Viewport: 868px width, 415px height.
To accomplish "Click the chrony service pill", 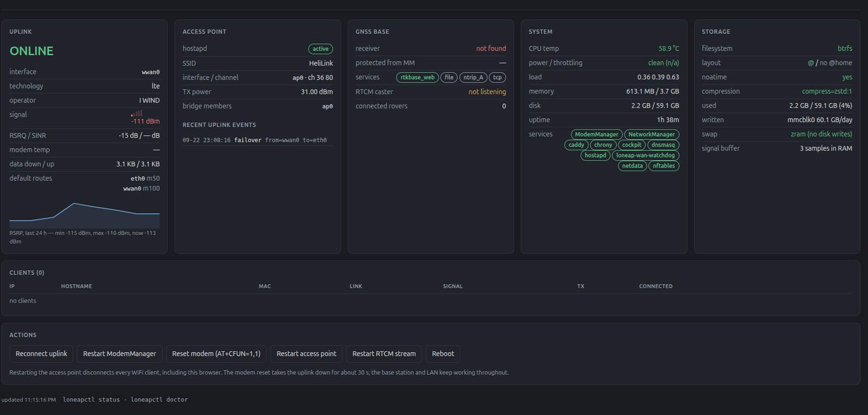I will (x=603, y=145).
